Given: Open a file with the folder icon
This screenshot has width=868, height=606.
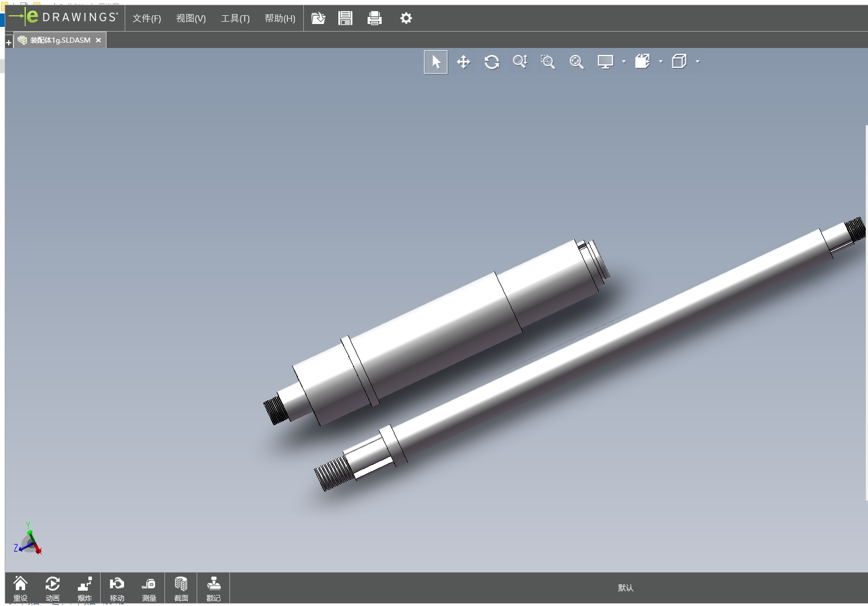Looking at the screenshot, I should [318, 18].
